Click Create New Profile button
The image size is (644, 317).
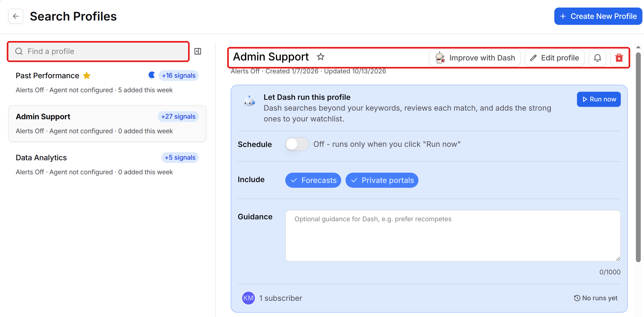(598, 16)
